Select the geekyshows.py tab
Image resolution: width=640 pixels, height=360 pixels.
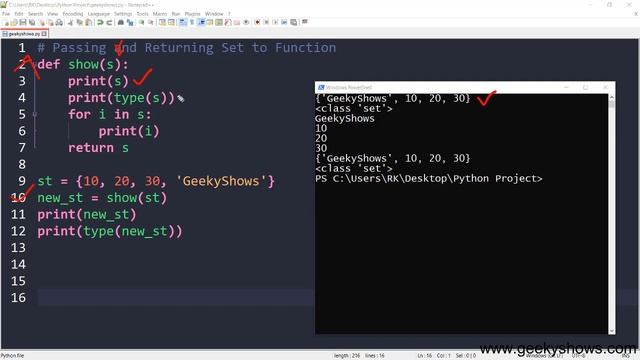click(x=24, y=34)
